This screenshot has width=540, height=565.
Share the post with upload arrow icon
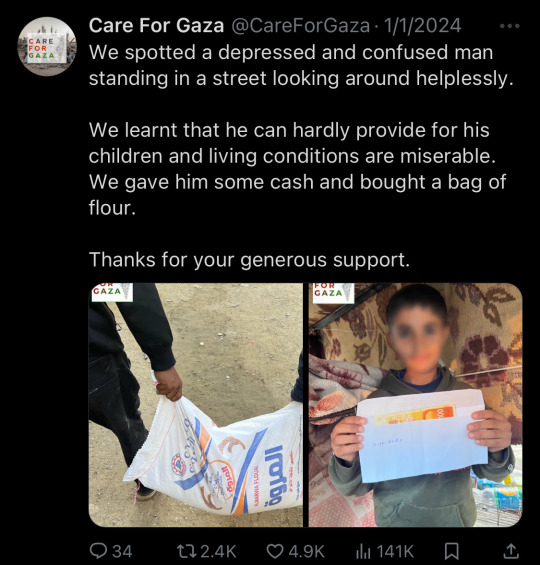pyautogui.click(x=510, y=551)
